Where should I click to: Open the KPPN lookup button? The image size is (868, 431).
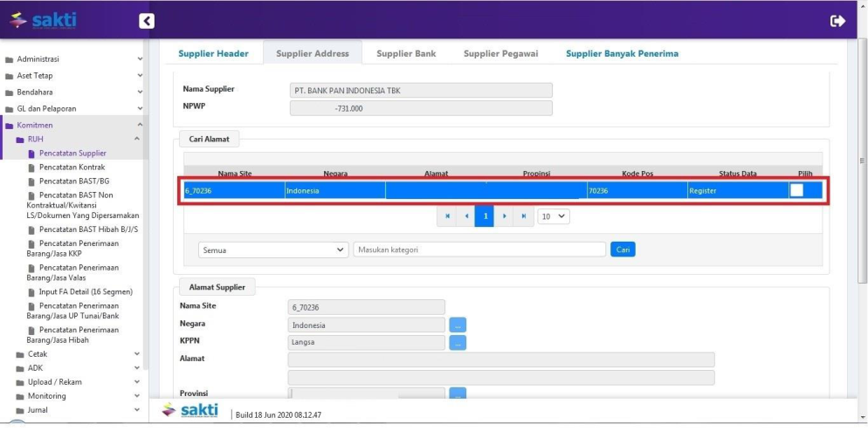click(458, 343)
